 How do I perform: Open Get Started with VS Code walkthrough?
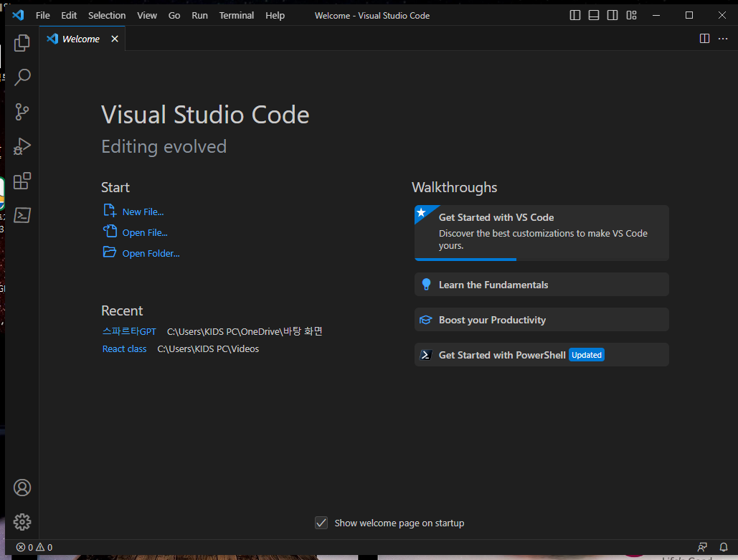point(541,232)
